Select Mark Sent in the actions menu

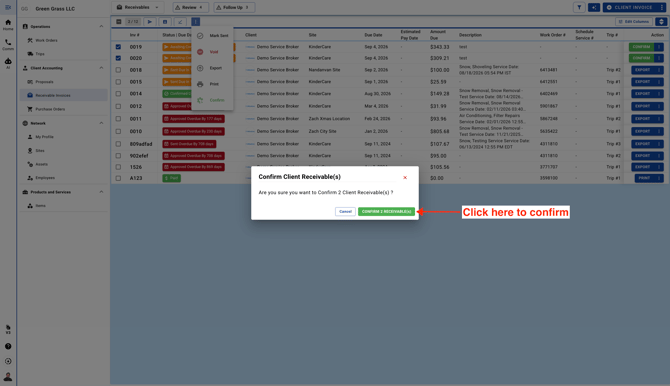[213, 36]
